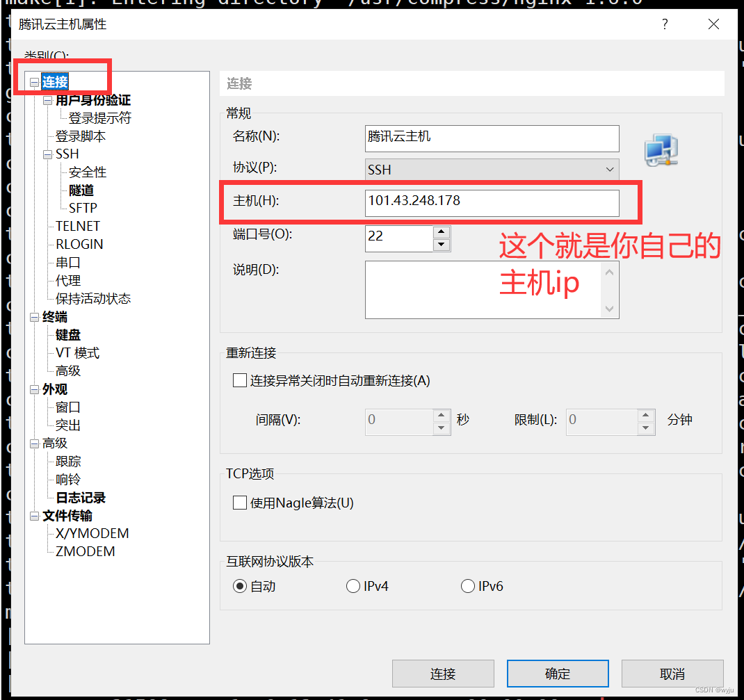Select X/YMODEM tree item
The height and width of the screenshot is (700, 744).
tap(92, 534)
